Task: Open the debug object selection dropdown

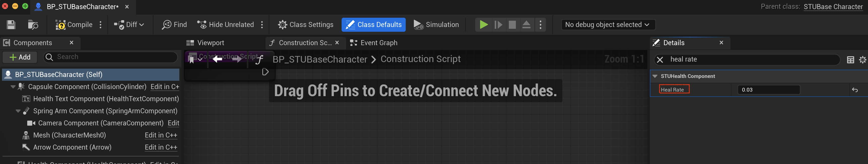Action: (x=608, y=25)
